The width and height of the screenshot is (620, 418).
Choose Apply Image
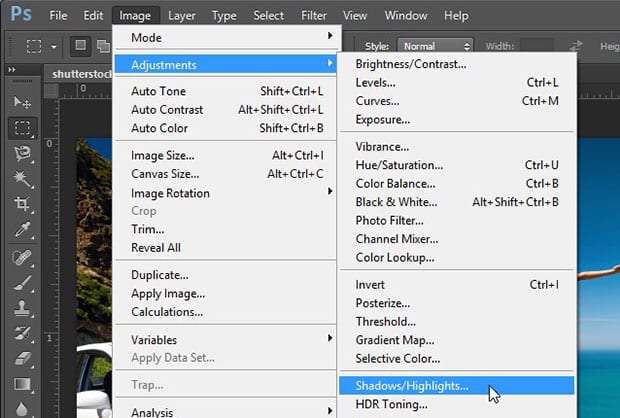click(x=227, y=293)
